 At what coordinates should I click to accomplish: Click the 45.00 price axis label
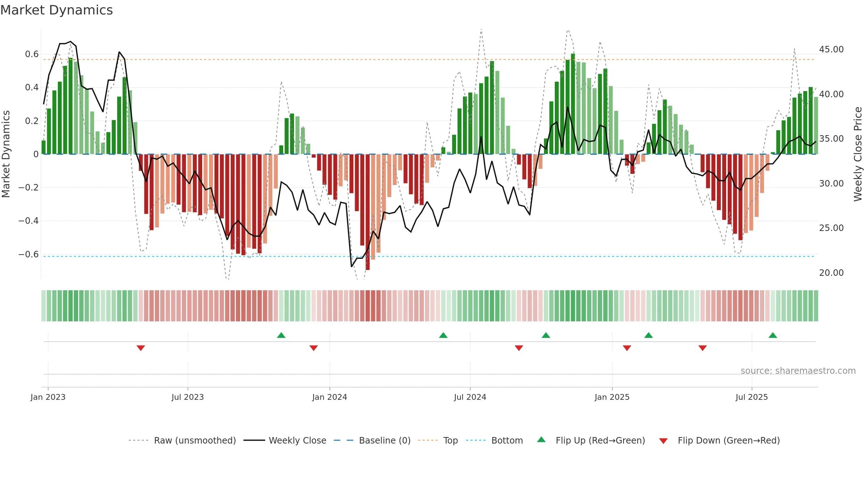click(831, 50)
